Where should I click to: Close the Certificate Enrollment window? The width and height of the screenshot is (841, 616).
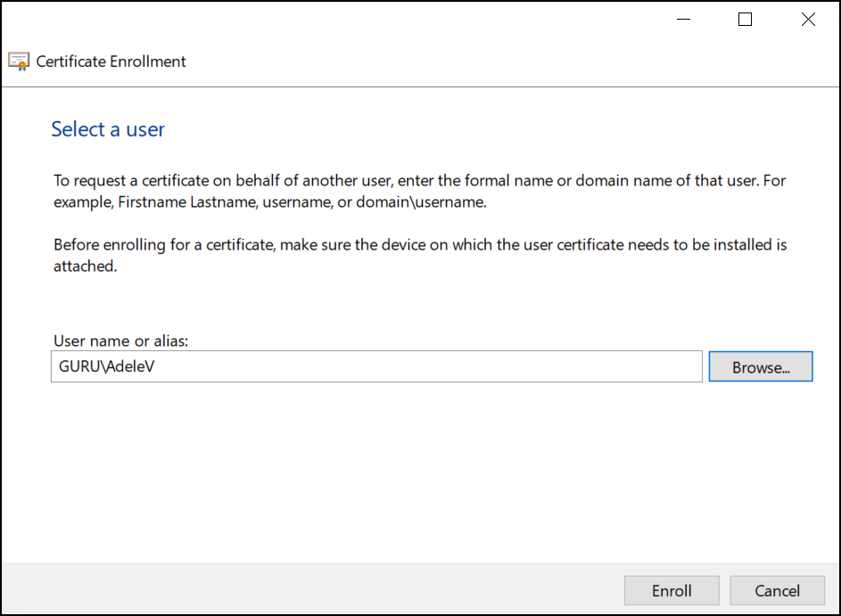click(808, 20)
